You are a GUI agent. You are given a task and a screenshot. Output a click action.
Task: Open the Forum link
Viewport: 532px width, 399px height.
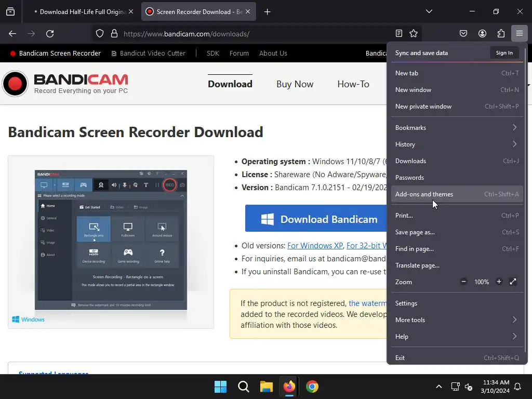click(239, 54)
